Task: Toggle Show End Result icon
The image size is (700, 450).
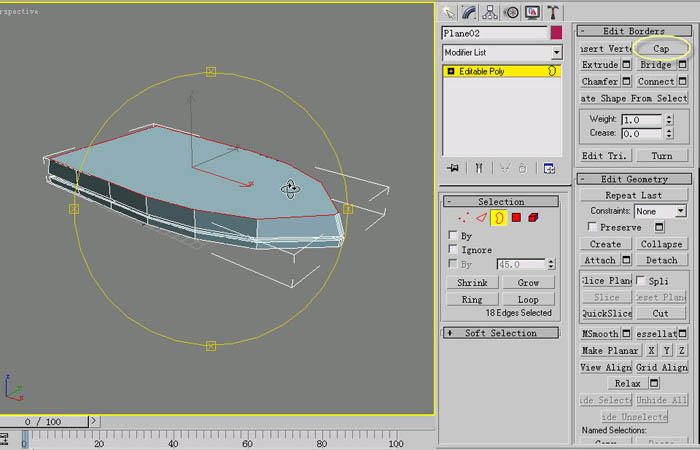Action: pyautogui.click(x=479, y=168)
